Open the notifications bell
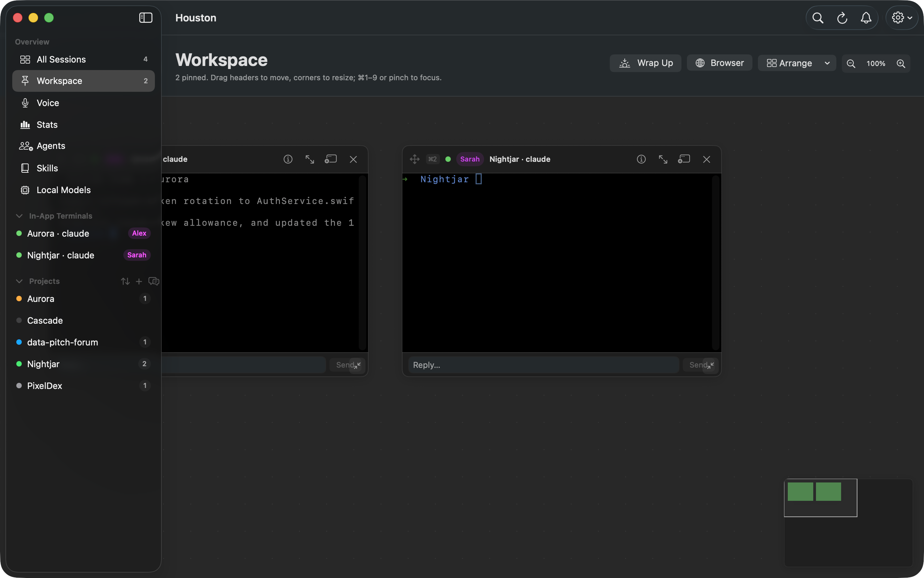This screenshot has width=924, height=578. pyautogui.click(x=866, y=18)
